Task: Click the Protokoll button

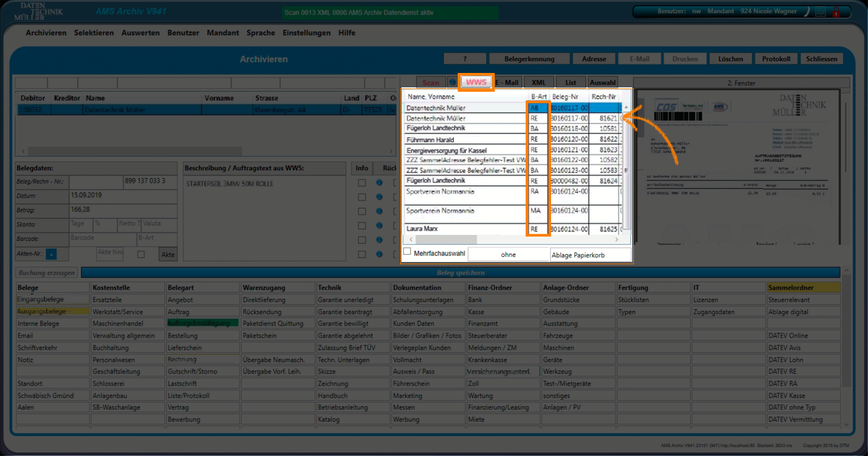Action: coord(776,59)
